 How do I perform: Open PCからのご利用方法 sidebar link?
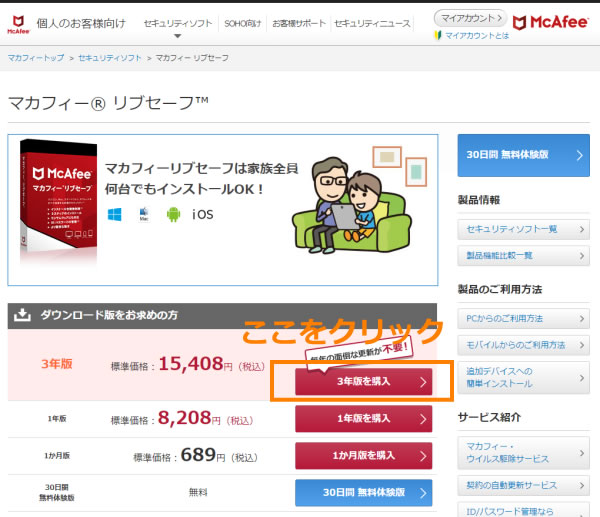tap(523, 318)
